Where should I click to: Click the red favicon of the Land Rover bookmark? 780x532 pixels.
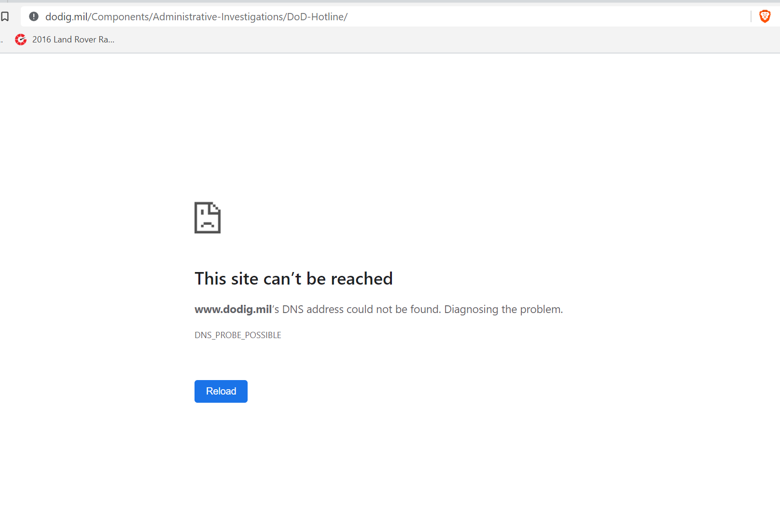tap(21, 40)
